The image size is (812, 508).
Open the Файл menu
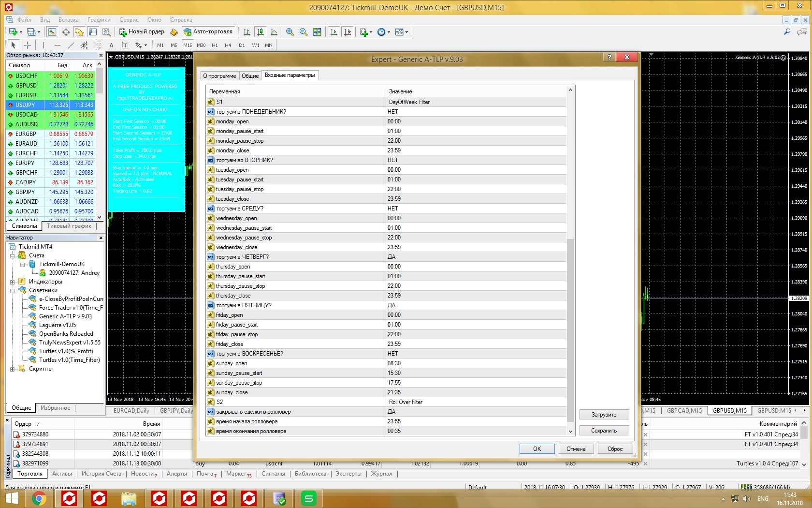coord(24,20)
